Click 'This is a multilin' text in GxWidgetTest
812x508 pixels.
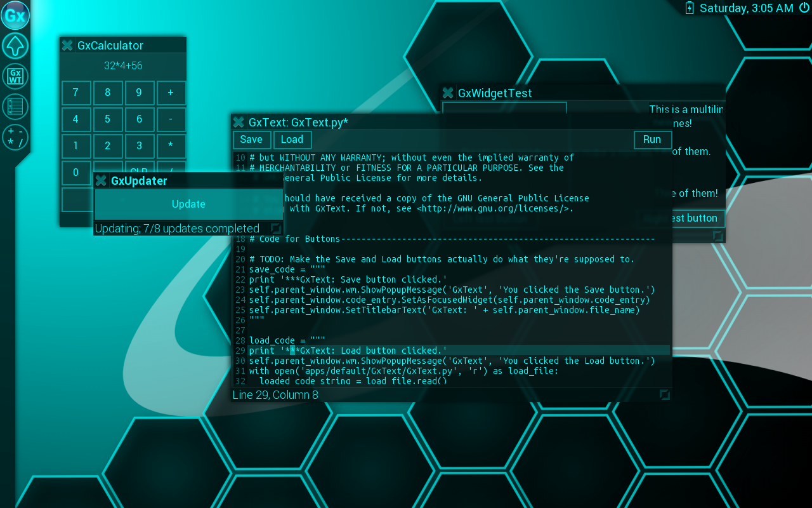pos(686,109)
